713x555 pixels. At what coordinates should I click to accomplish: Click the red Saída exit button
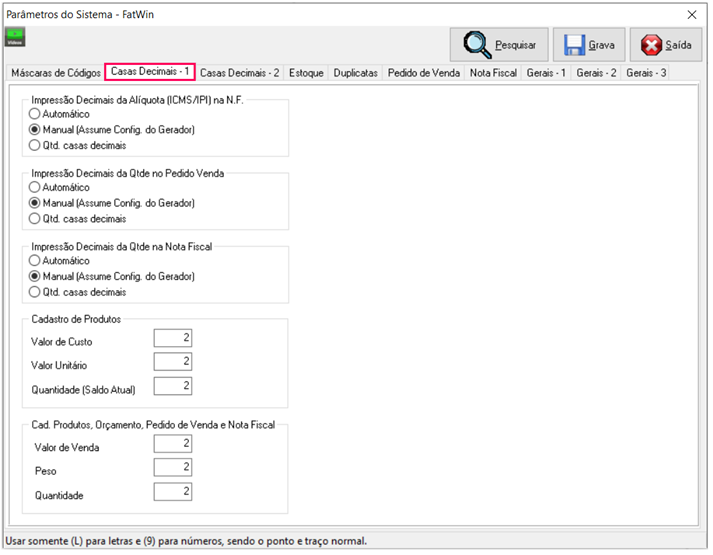[665, 45]
